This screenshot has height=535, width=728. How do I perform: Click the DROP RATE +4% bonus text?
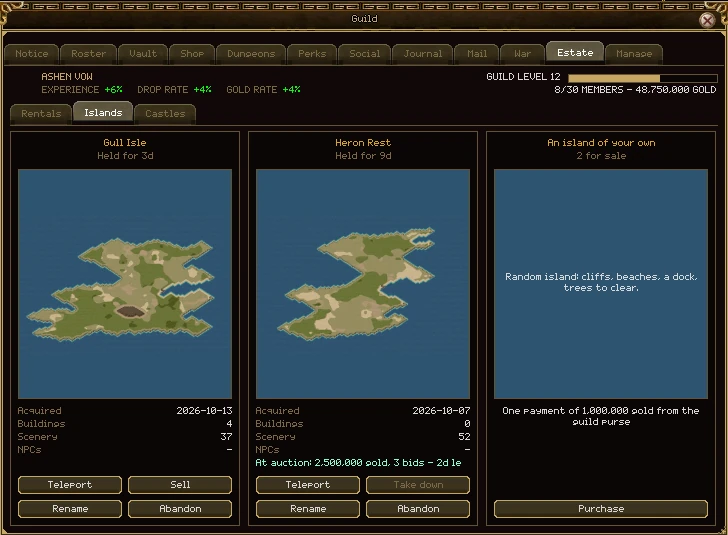click(174, 90)
